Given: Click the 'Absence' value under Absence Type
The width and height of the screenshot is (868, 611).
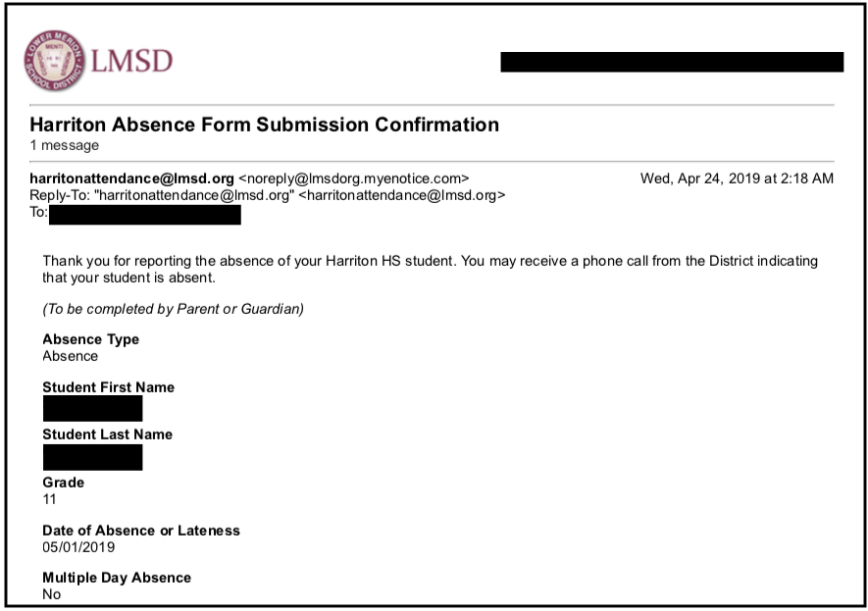Looking at the screenshot, I should [71, 356].
